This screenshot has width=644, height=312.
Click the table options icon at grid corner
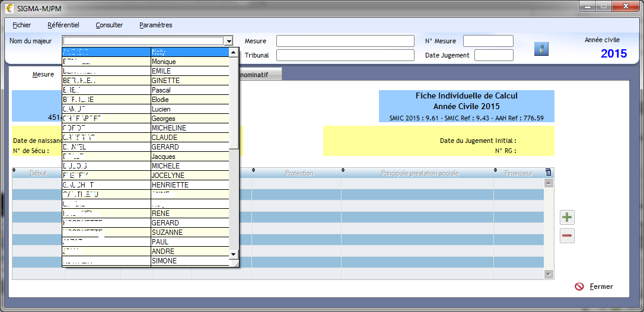point(548,173)
